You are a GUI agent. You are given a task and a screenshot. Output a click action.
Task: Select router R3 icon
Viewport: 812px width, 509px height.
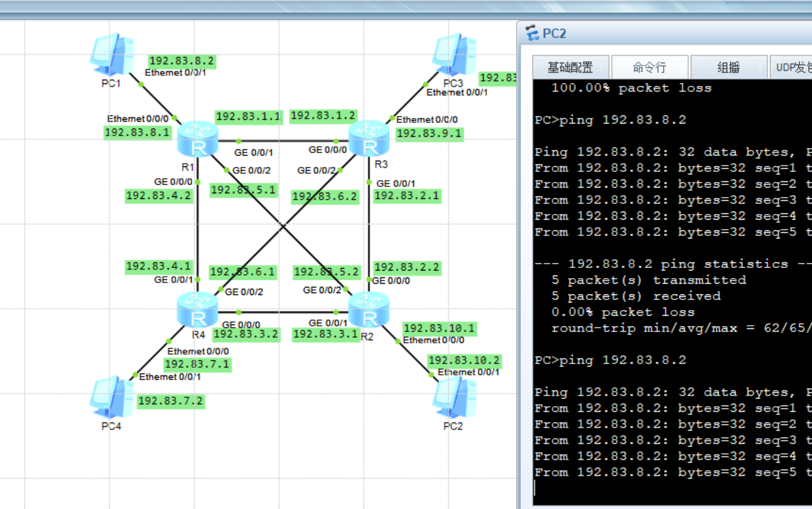[369, 138]
